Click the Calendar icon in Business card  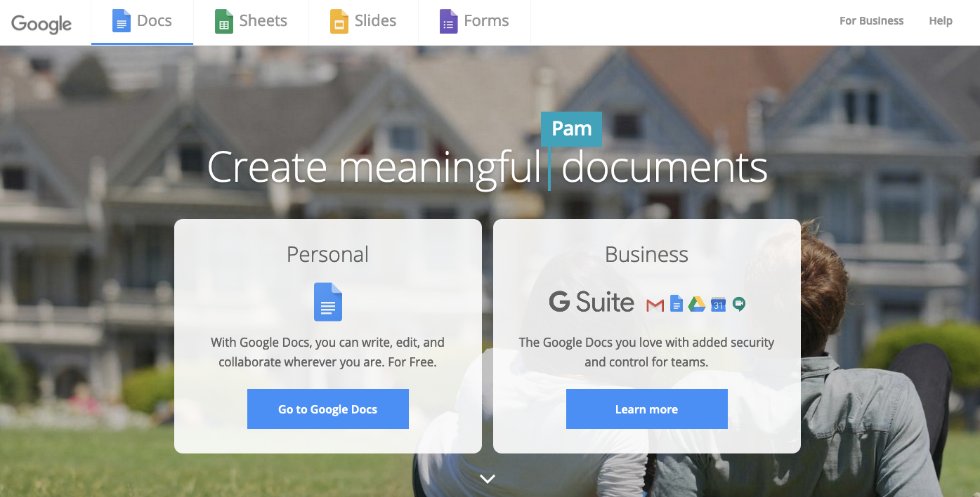tap(718, 304)
